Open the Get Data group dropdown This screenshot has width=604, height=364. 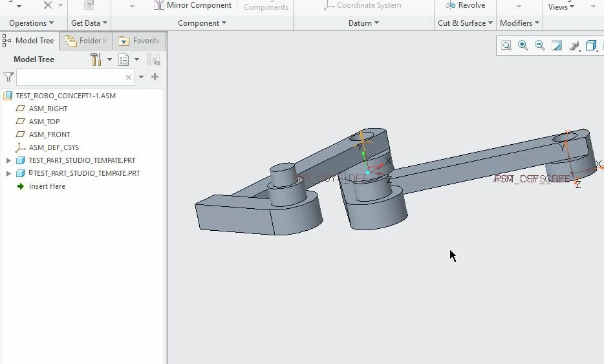click(89, 23)
